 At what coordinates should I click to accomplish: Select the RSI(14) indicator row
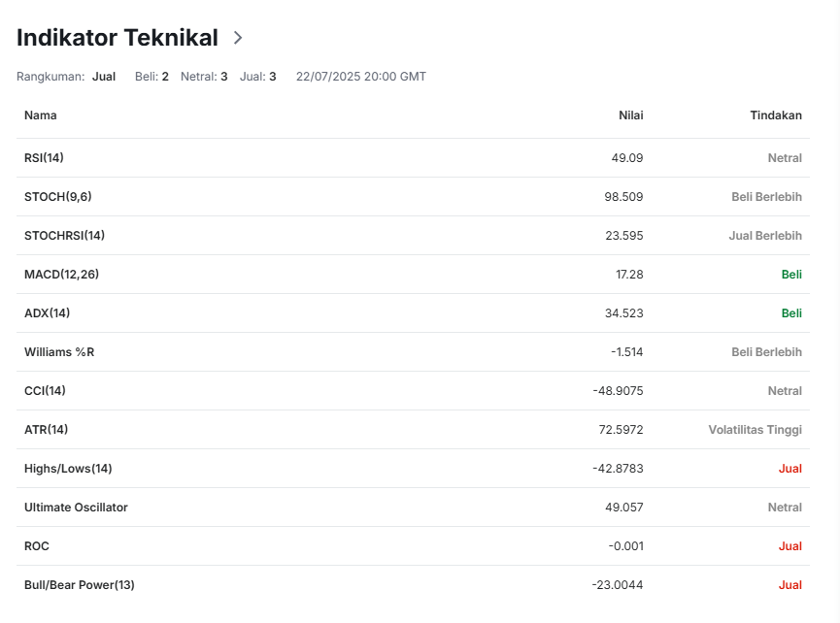pyautogui.click(x=413, y=158)
